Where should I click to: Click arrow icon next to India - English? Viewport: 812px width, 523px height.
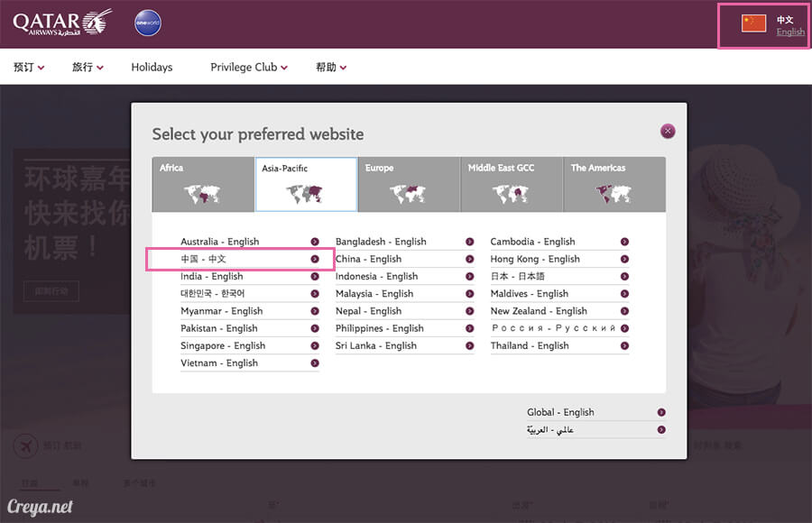click(315, 277)
